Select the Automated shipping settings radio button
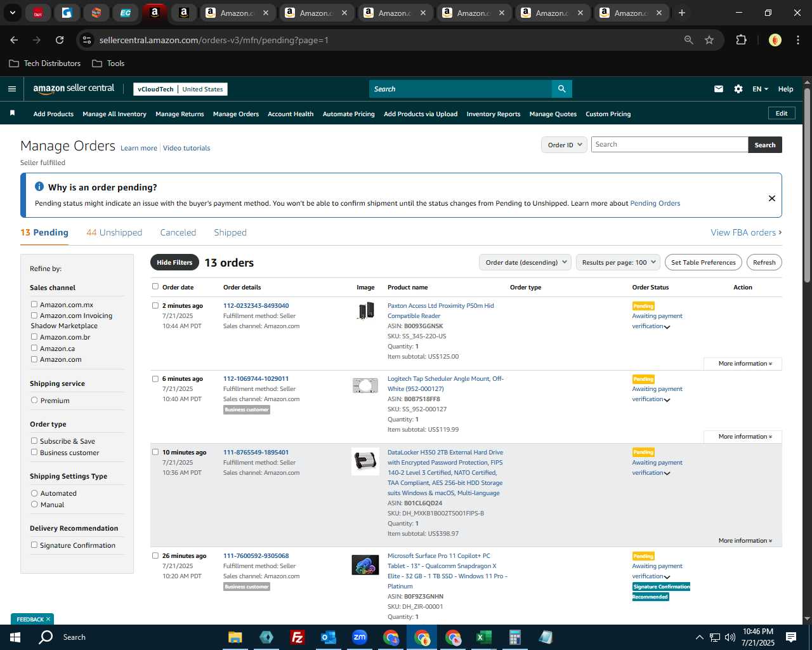This screenshot has height=650, width=812. 34,493
